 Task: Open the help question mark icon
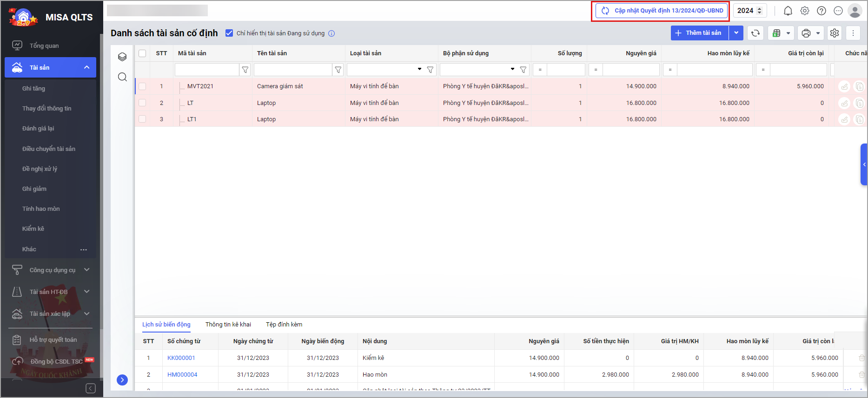(822, 11)
